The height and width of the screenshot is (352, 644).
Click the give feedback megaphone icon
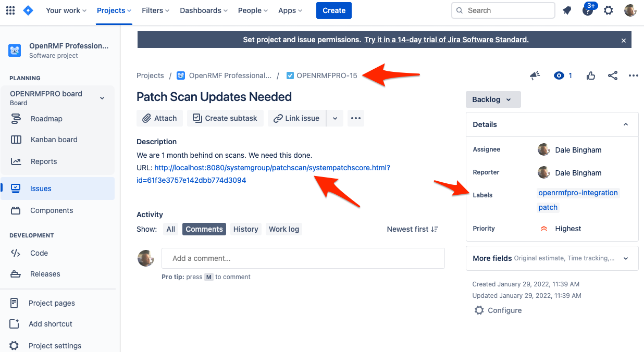(x=535, y=76)
